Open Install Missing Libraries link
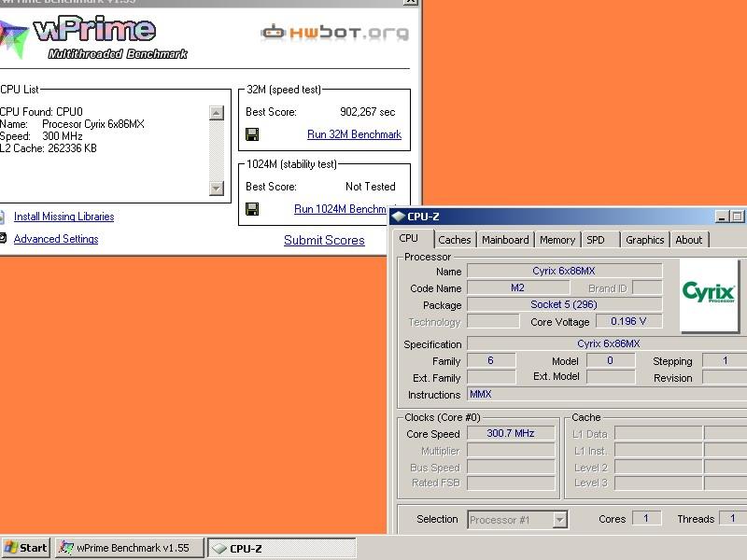Screen dimensions: 747x560 [x=63, y=217]
